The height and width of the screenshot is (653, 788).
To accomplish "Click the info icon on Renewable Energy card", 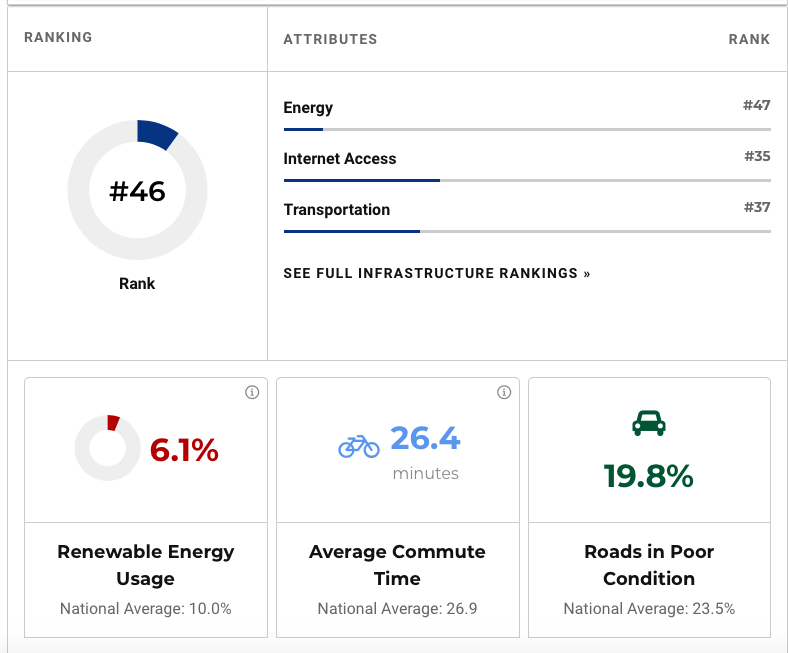I will pyautogui.click(x=252, y=393).
